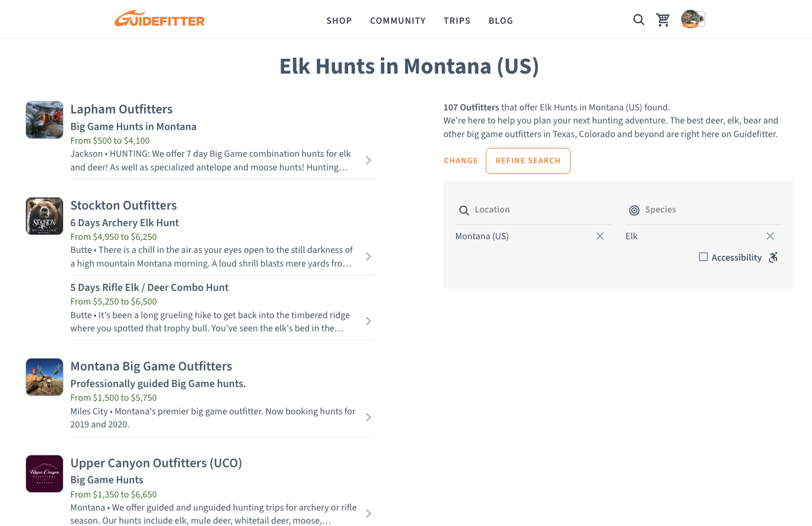
Task: Click the Species target icon
Action: (634, 210)
